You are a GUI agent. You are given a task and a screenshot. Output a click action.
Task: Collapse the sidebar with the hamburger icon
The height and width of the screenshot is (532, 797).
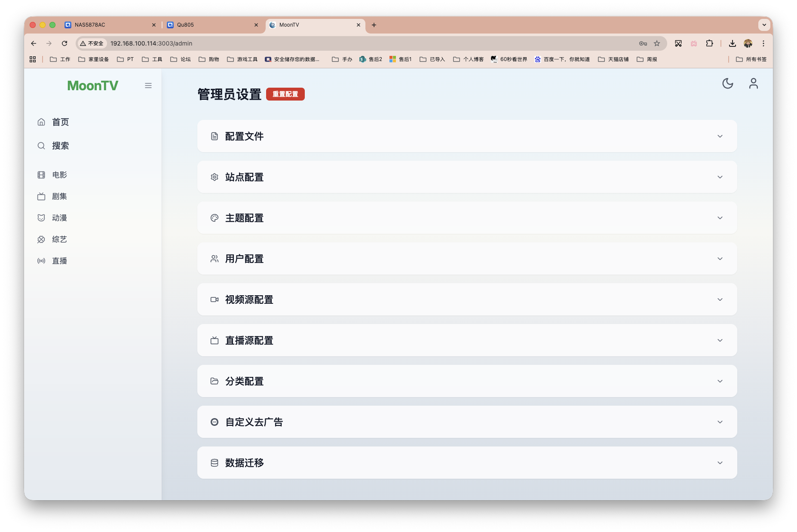coord(148,86)
